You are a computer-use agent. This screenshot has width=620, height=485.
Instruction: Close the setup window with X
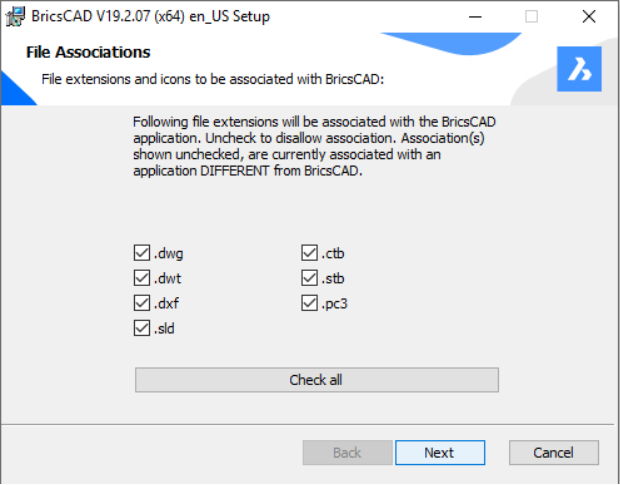pos(589,17)
